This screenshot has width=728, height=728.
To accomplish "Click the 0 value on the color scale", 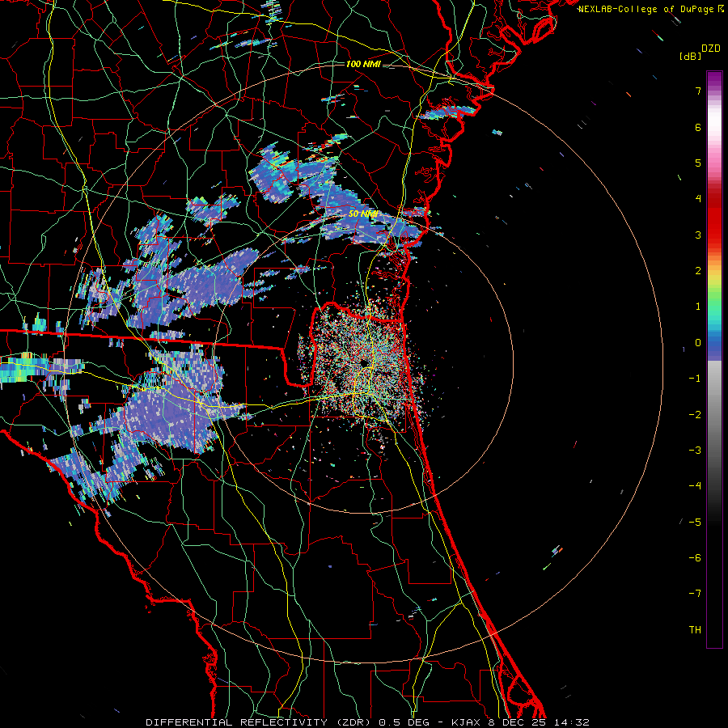I will 698,343.
